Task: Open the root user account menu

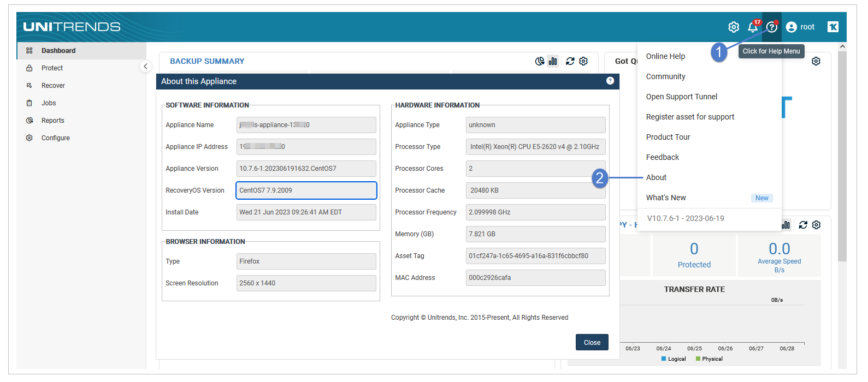Action: [800, 27]
